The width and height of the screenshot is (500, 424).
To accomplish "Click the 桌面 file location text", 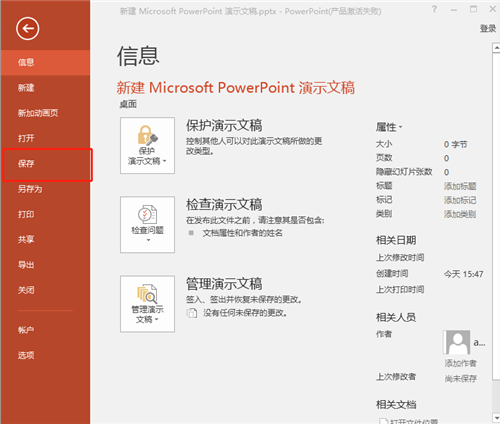I will tap(128, 104).
